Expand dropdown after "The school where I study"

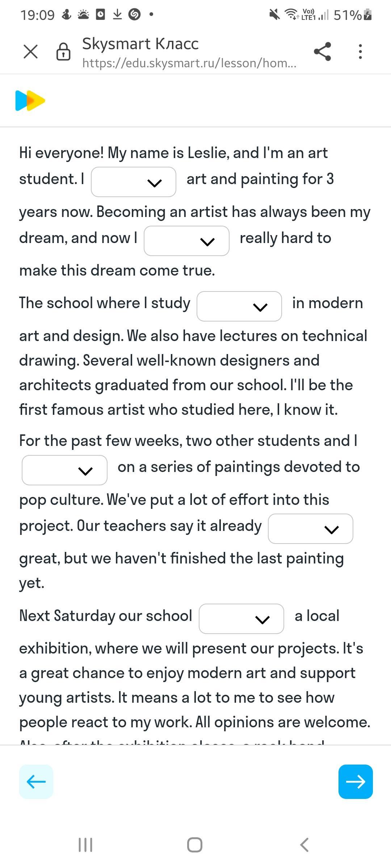tap(239, 306)
